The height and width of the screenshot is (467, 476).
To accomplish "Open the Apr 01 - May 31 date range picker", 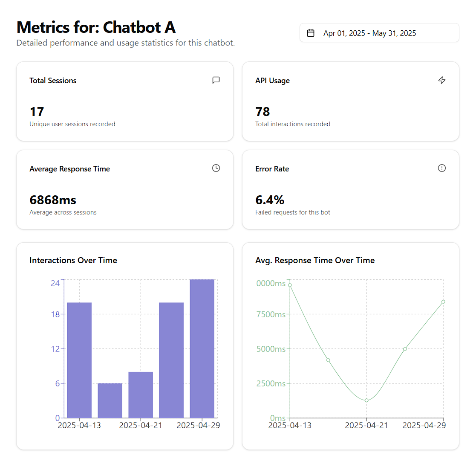I will [379, 33].
